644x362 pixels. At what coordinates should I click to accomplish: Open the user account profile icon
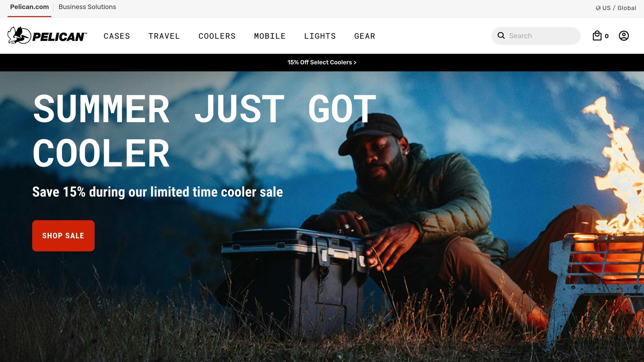click(x=624, y=36)
